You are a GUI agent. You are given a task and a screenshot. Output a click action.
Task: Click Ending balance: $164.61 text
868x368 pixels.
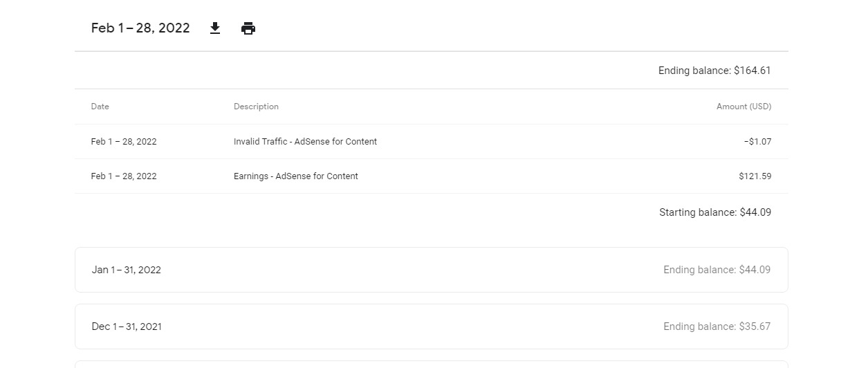pos(714,71)
